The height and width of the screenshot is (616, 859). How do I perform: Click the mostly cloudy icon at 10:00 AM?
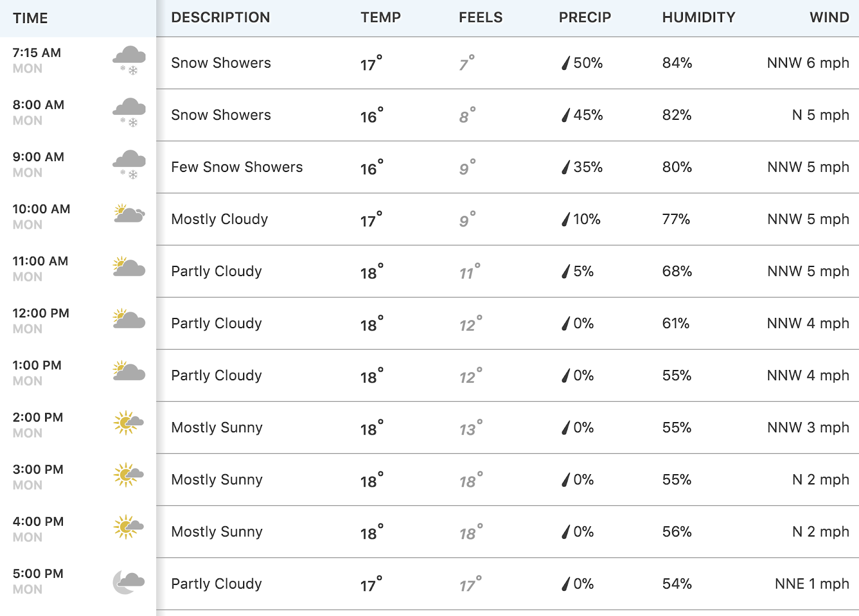point(129,214)
